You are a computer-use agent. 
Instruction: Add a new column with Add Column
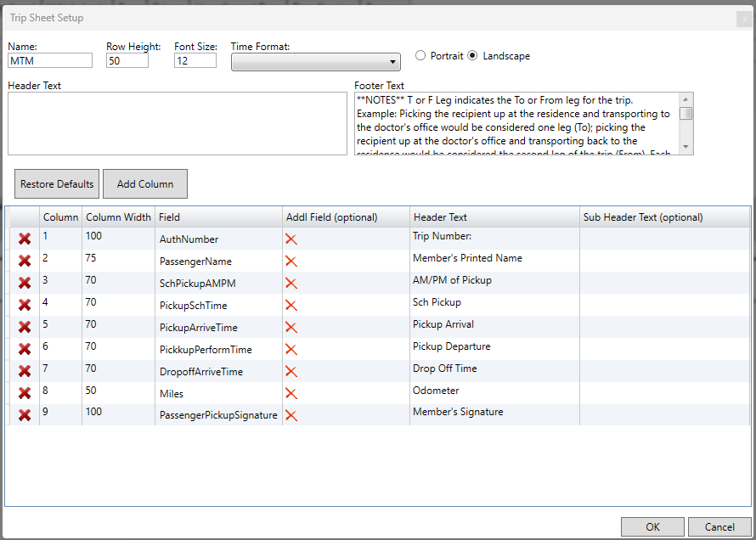(144, 183)
